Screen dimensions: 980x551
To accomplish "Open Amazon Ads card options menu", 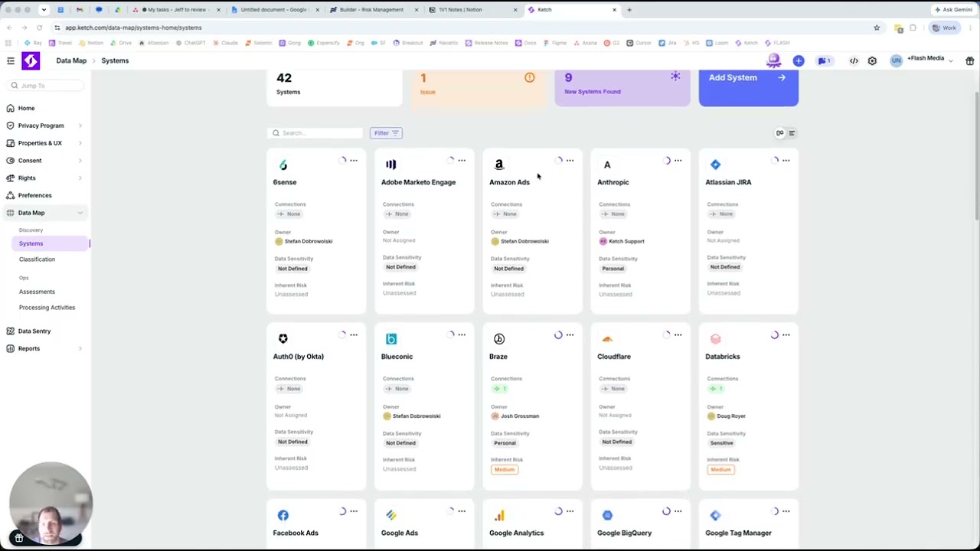I will click(x=570, y=161).
